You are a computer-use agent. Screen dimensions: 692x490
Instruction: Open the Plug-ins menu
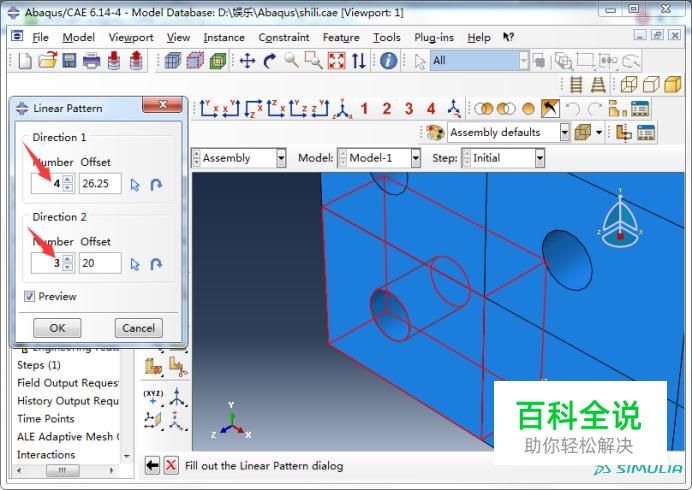tap(434, 38)
